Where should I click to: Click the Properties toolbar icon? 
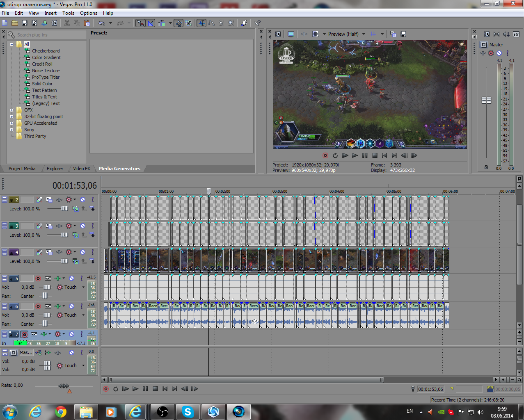point(54,23)
